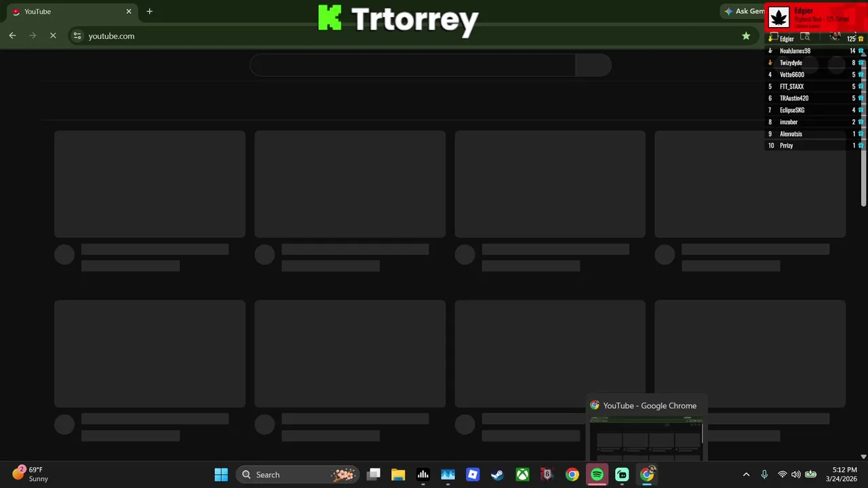Show hidden system tray icons
The height and width of the screenshot is (488, 868).
pyautogui.click(x=747, y=474)
